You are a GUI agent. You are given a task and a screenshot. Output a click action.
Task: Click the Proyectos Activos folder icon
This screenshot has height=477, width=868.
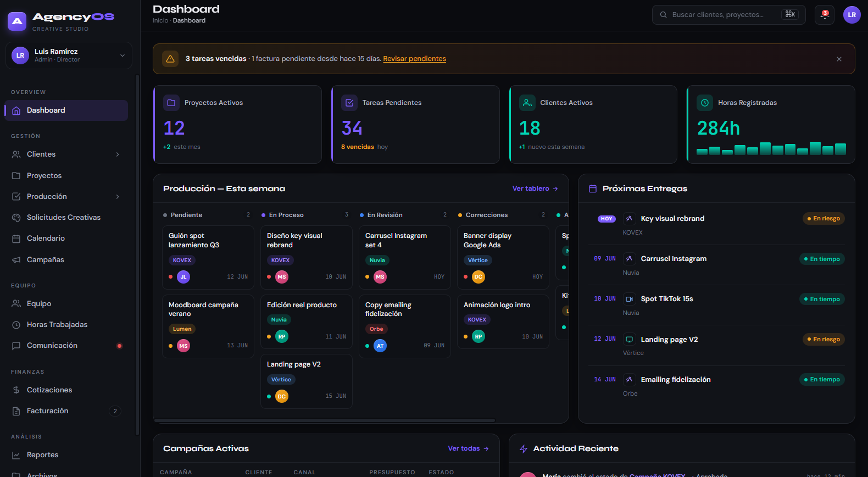pyautogui.click(x=171, y=103)
